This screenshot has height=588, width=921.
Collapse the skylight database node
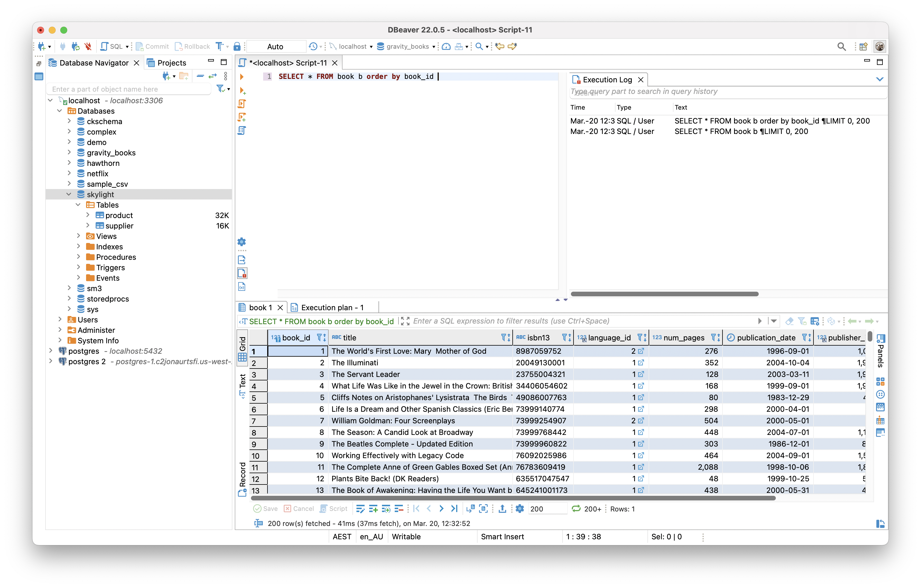(x=69, y=194)
